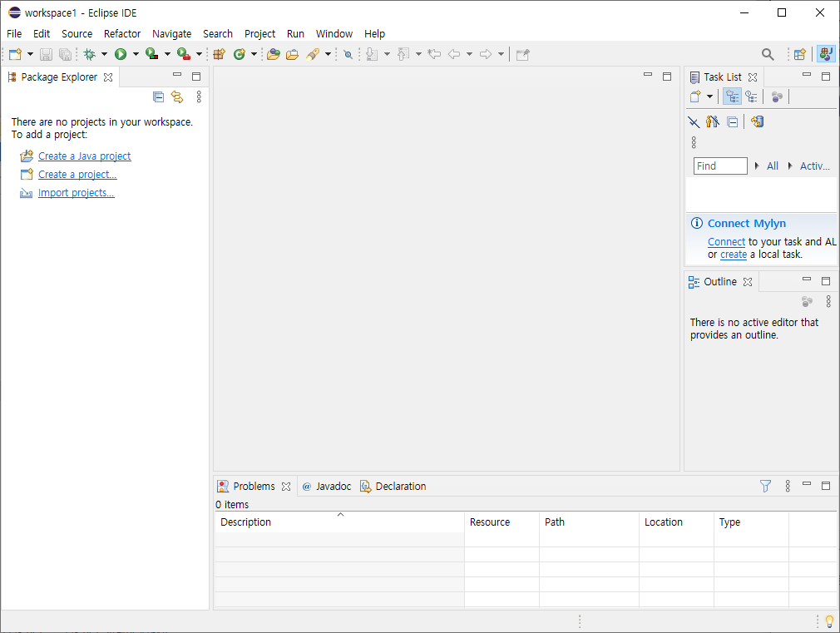Collapse all in Package Explorer
The width and height of the screenshot is (840, 633).
pos(158,96)
